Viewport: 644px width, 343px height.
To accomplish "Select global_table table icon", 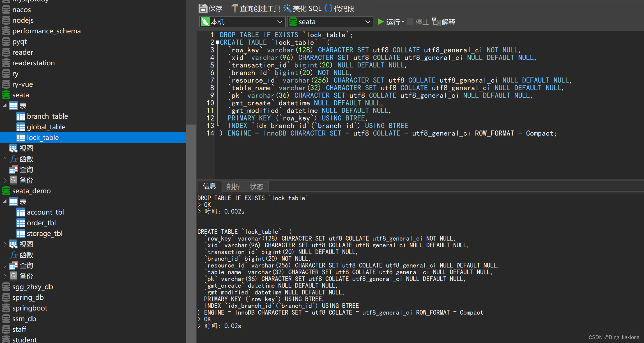I will [20, 127].
